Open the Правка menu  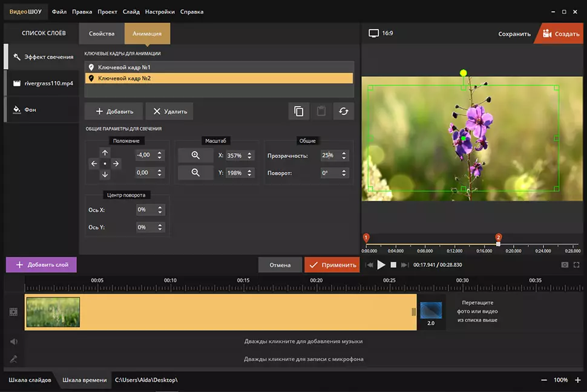pos(82,11)
